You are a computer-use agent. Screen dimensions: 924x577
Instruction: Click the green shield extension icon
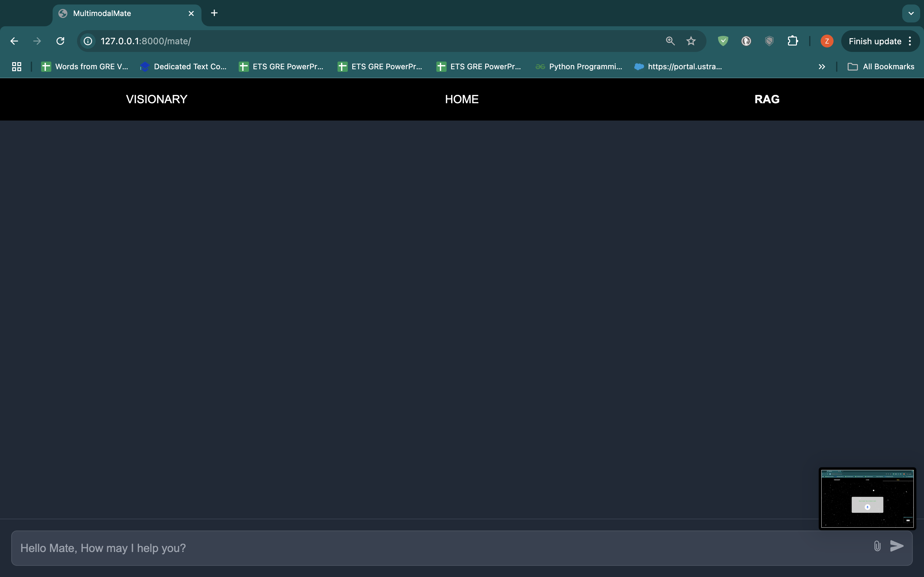pyautogui.click(x=723, y=41)
